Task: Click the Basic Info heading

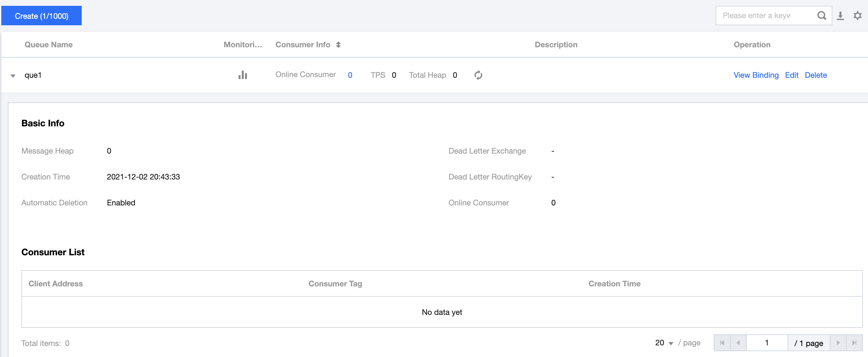Action: coord(43,123)
